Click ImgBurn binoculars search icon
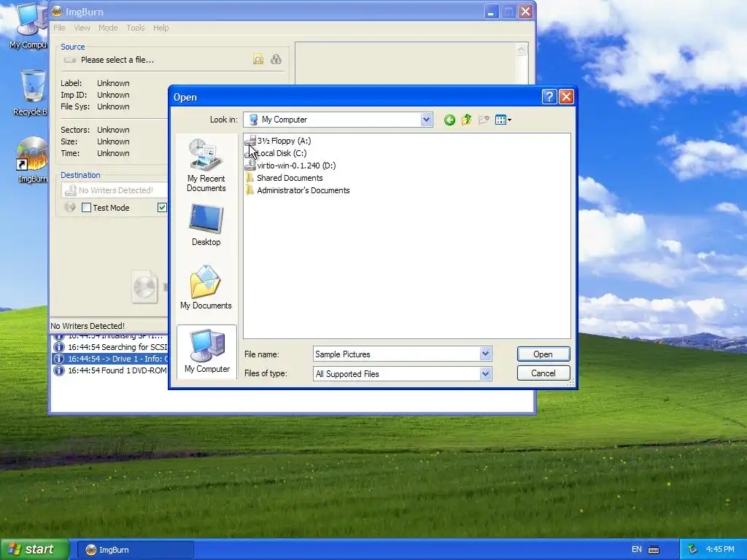This screenshot has width=747, height=560. pos(276,59)
